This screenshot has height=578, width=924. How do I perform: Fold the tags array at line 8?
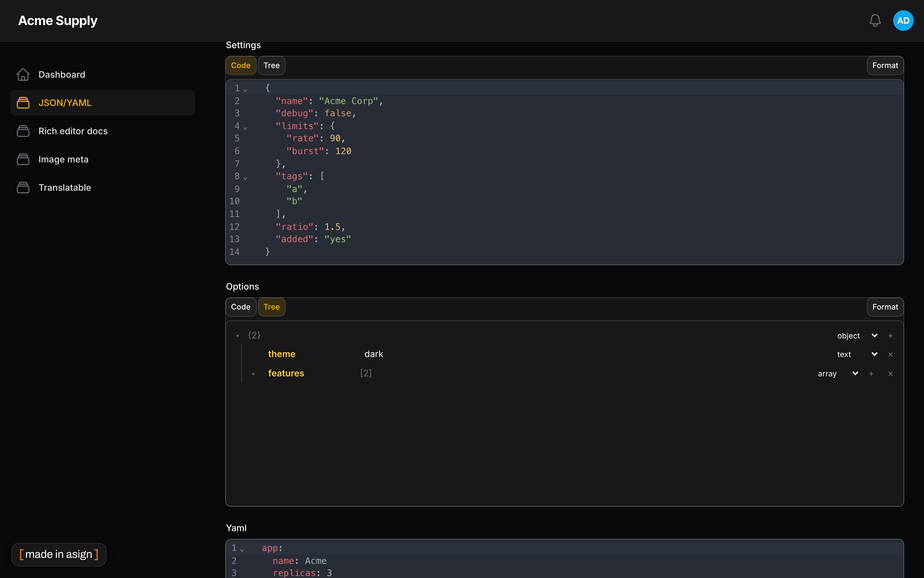(x=245, y=178)
